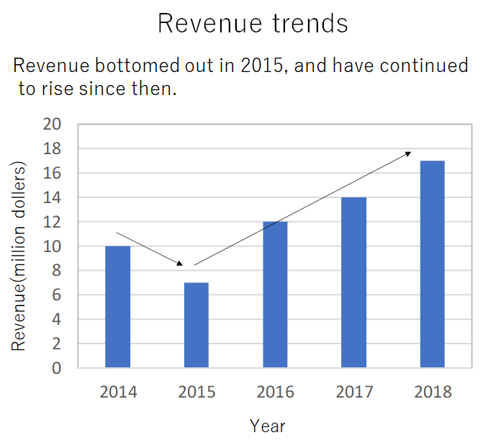This screenshot has width=488, height=448.
Task: Select the subtitle text about revenue bottoming out
Action: (x=241, y=78)
